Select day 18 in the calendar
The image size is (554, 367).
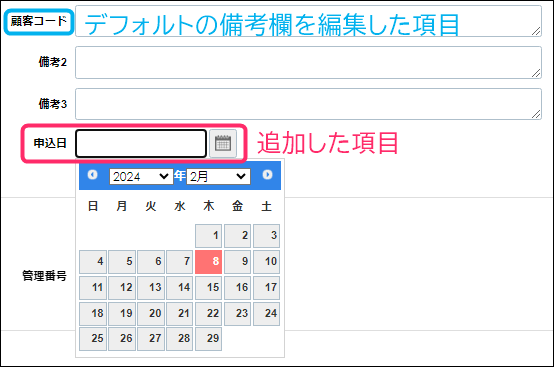tap(93, 314)
